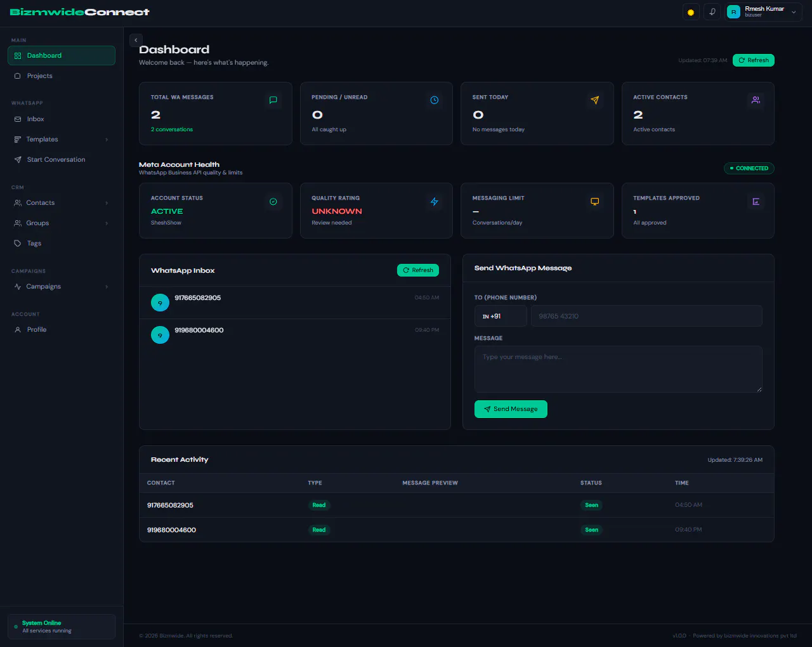
Task: Expand the Groups submenu chevron
Action: pyautogui.click(x=107, y=223)
